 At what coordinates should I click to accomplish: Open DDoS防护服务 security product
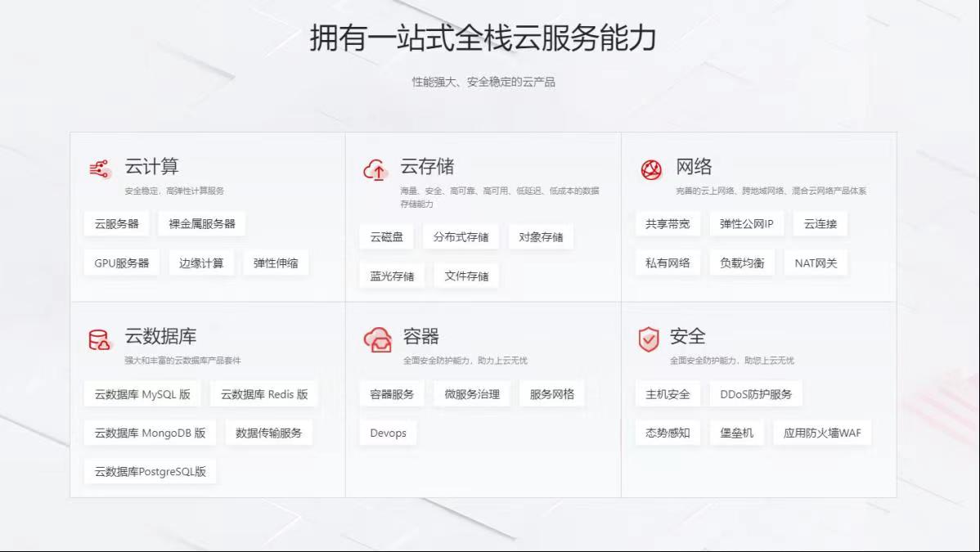pyautogui.click(x=756, y=394)
